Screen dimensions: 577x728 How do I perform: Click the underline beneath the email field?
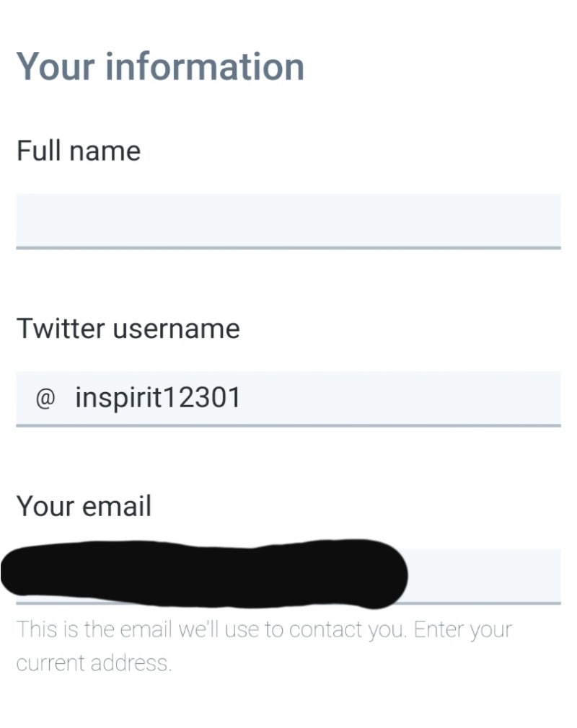click(x=485, y=603)
